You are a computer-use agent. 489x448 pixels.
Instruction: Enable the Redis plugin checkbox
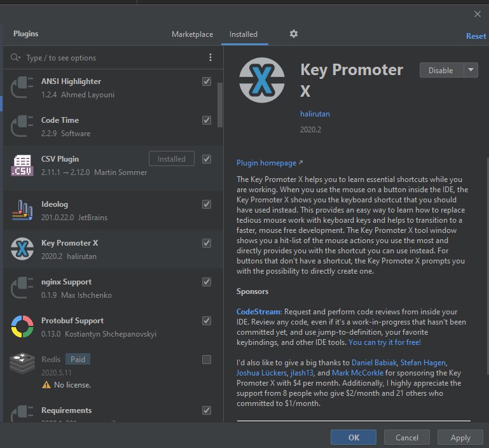pos(207,360)
